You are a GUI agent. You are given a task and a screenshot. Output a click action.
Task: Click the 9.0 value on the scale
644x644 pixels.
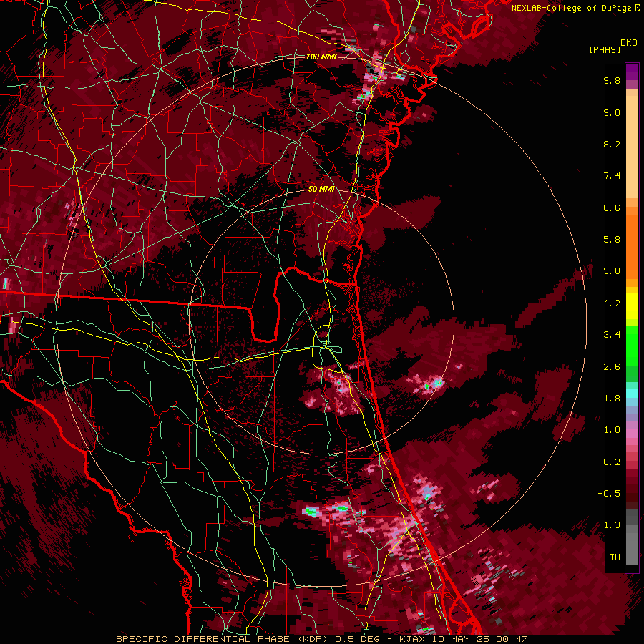pyautogui.click(x=612, y=112)
